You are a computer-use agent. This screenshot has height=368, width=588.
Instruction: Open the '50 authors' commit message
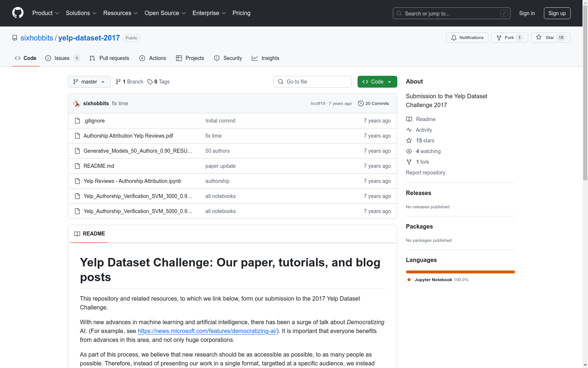click(x=218, y=151)
